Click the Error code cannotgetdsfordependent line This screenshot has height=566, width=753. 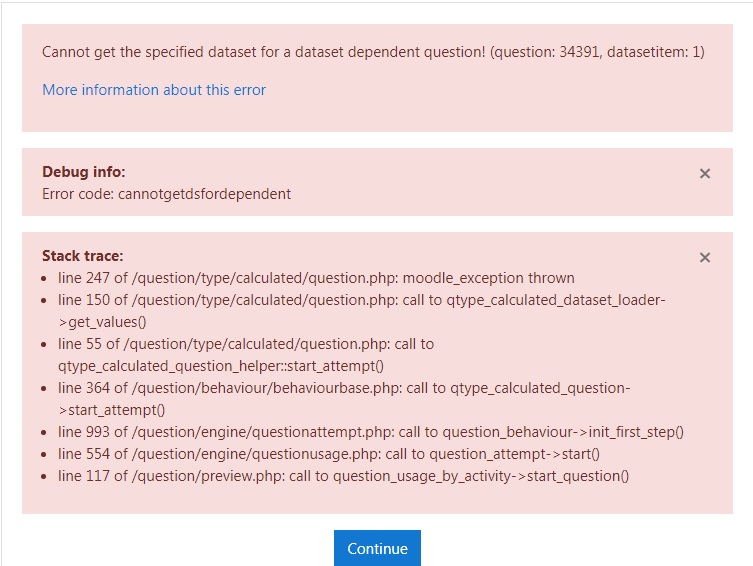[166, 194]
